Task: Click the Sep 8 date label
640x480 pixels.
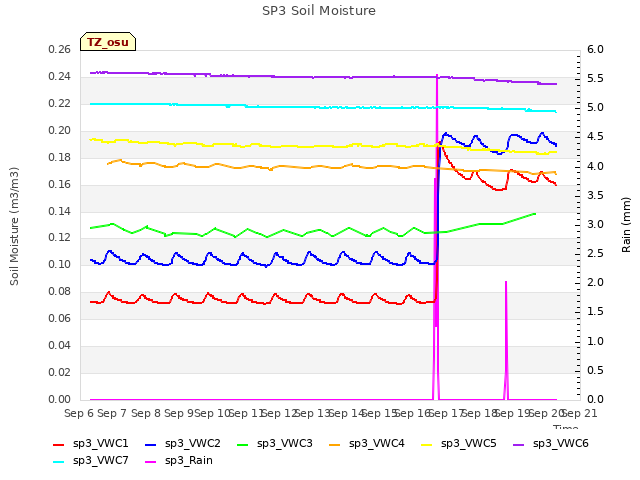Action: tap(146, 413)
